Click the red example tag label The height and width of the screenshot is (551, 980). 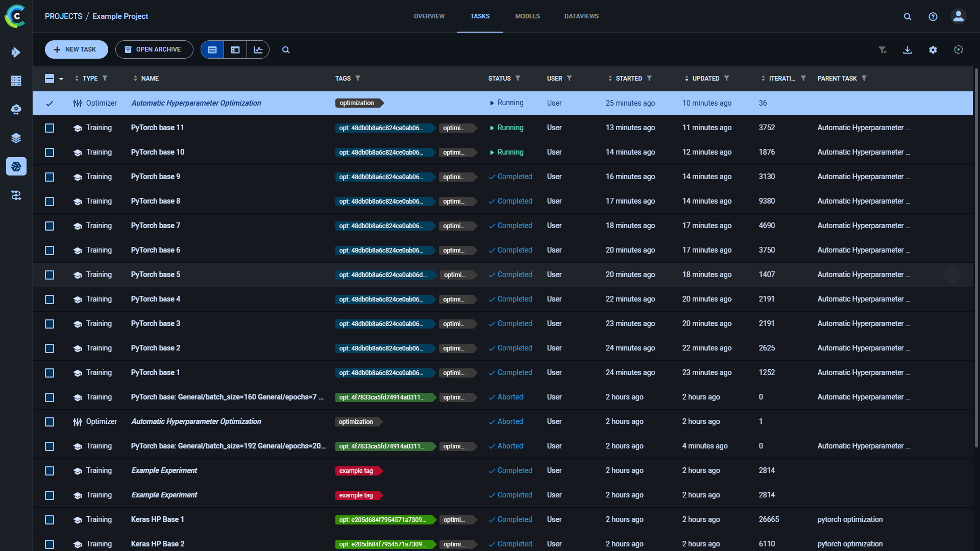pyautogui.click(x=356, y=470)
